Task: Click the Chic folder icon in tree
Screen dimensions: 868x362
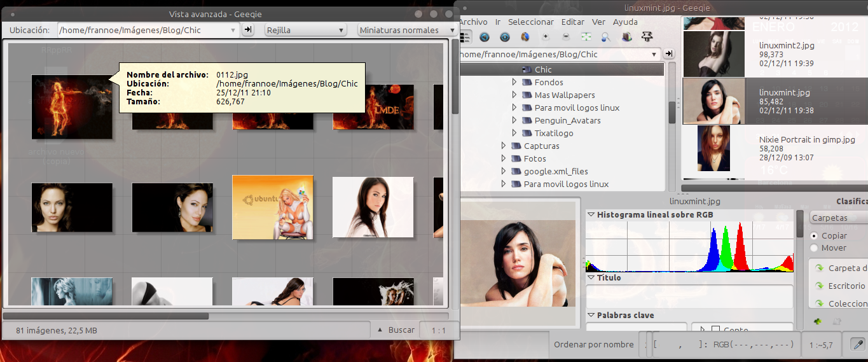Action: pyautogui.click(x=527, y=69)
